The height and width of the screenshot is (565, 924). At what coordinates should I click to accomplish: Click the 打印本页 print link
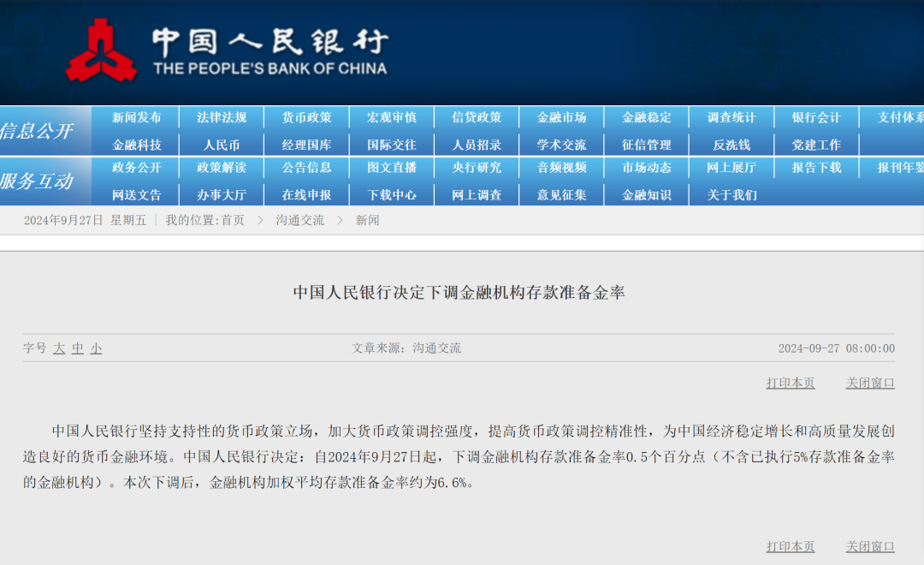790,383
